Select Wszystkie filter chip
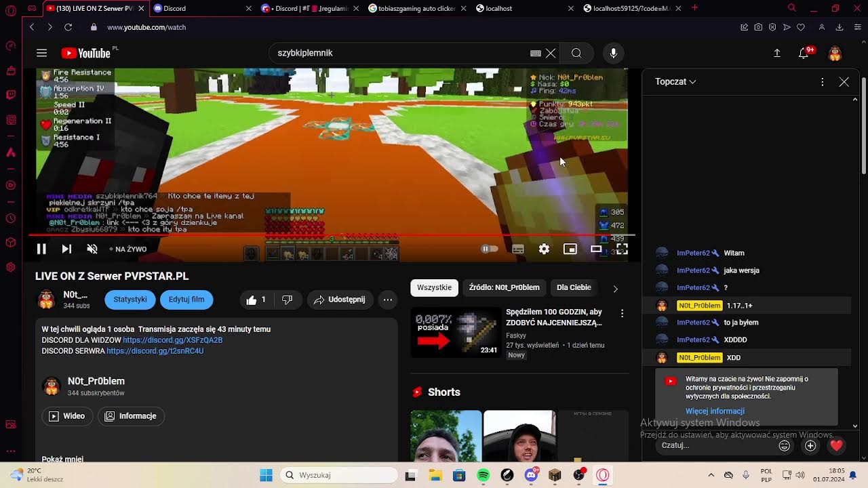The height and width of the screenshot is (488, 868). [434, 287]
